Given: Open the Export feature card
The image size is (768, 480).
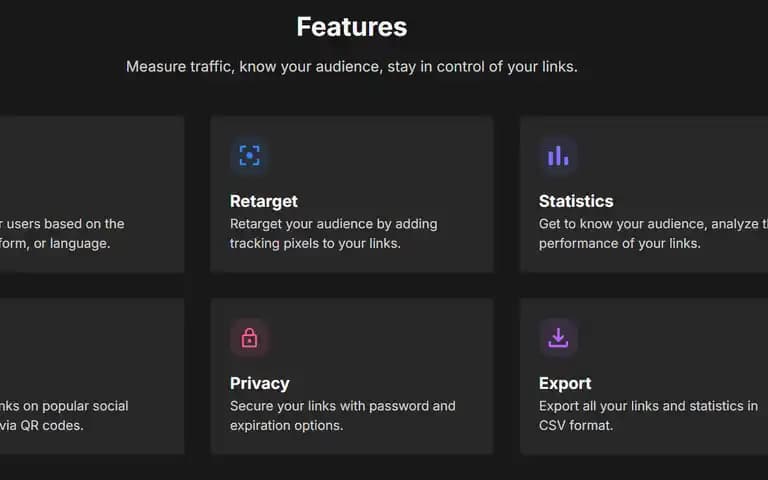Looking at the screenshot, I should [644, 376].
